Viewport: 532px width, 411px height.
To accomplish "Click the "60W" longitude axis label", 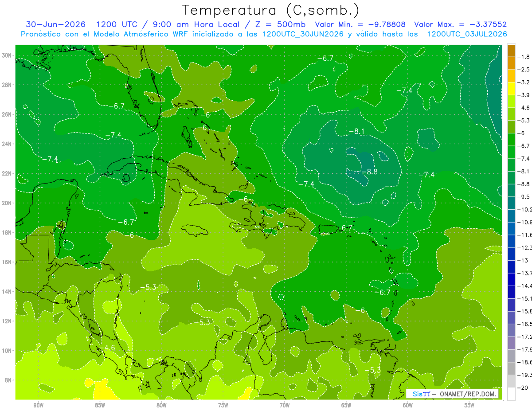I will 408,405.
